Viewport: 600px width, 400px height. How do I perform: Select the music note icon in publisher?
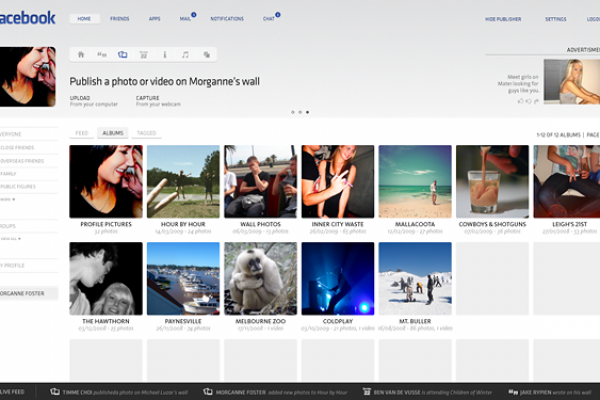(185, 55)
